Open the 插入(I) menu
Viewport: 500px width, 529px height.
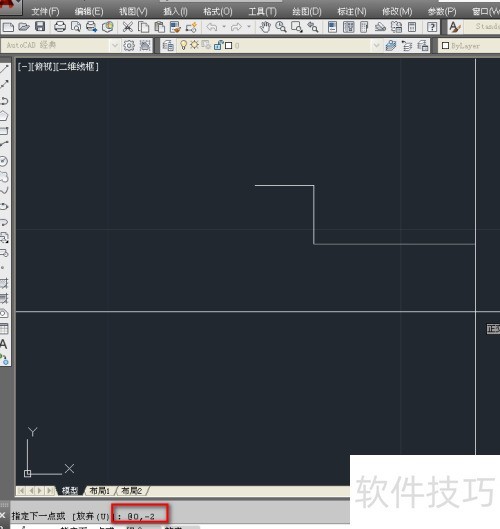coord(175,12)
